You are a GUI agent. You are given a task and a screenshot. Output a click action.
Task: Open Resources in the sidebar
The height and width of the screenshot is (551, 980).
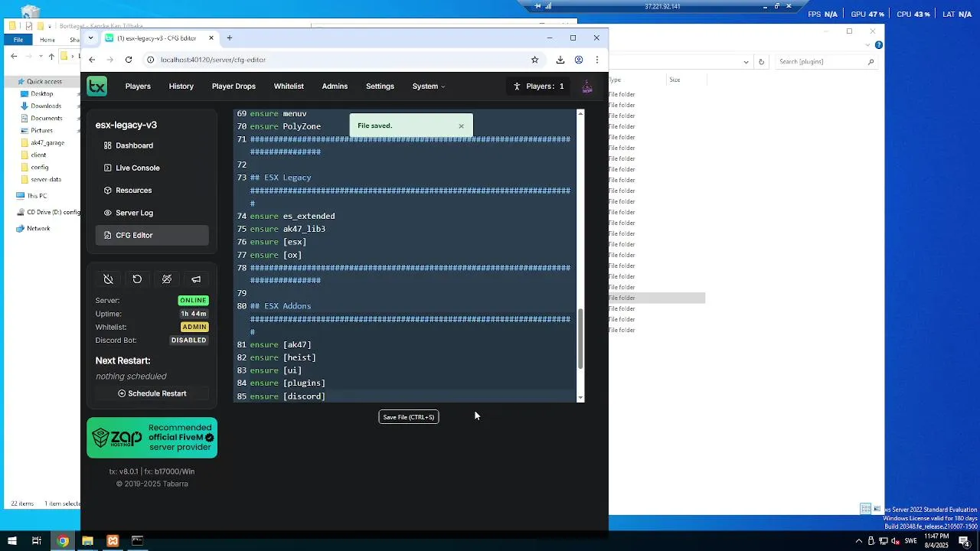click(x=152, y=191)
